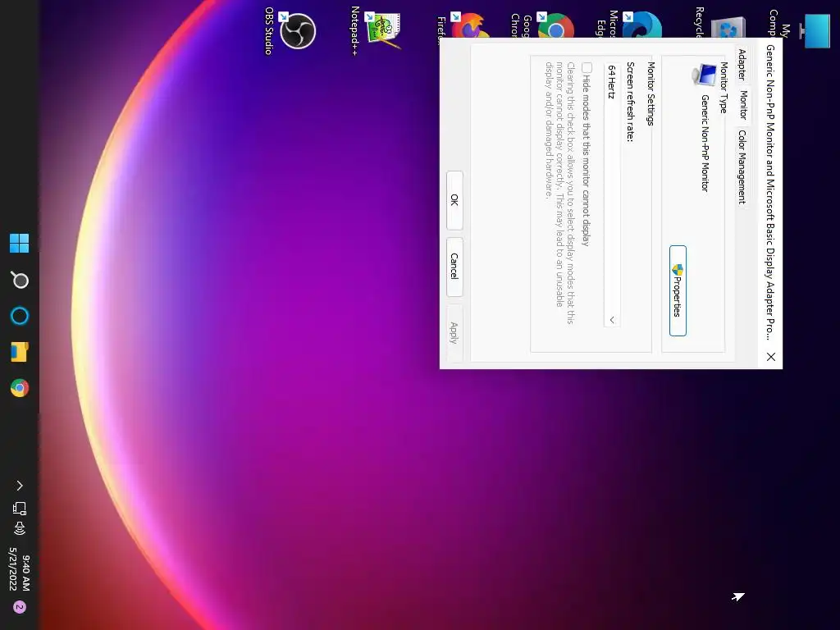This screenshot has height=630, width=840.
Task: Open Chrome from the taskbar
Action: [x=20, y=388]
